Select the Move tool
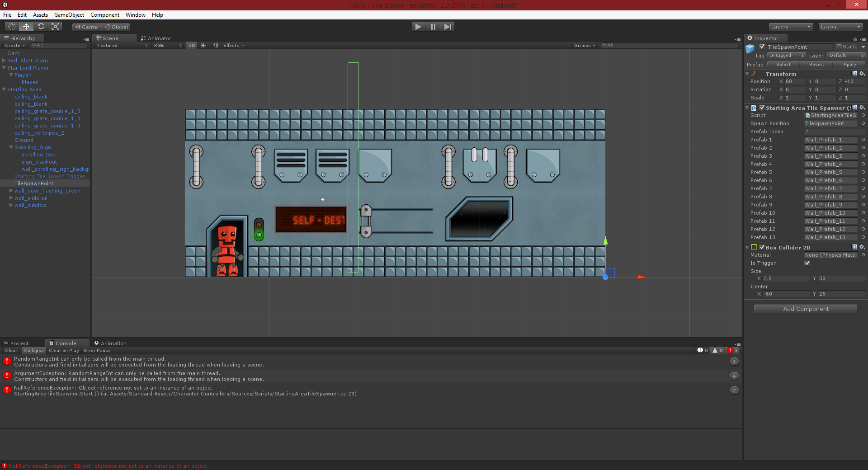 pyautogui.click(x=26, y=27)
